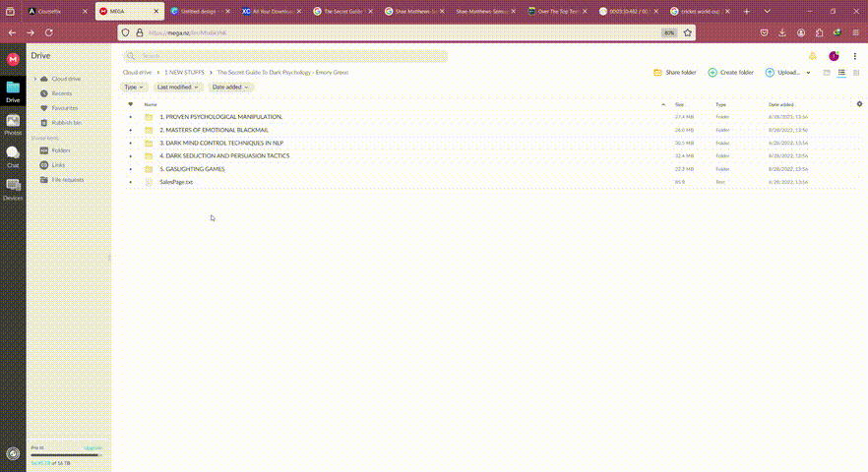Screen dimensions: 868x472
Task: Focus the MEGA search field
Action: click(285, 56)
